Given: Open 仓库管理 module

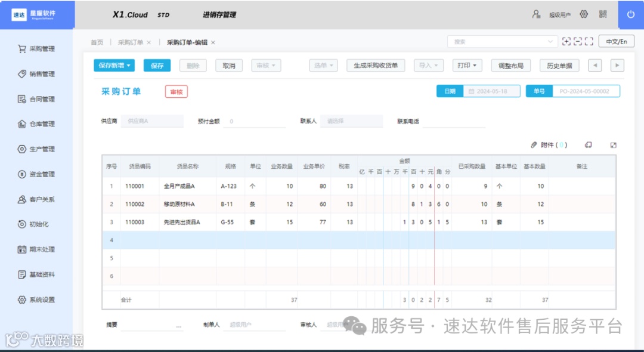Looking at the screenshot, I should coord(36,124).
